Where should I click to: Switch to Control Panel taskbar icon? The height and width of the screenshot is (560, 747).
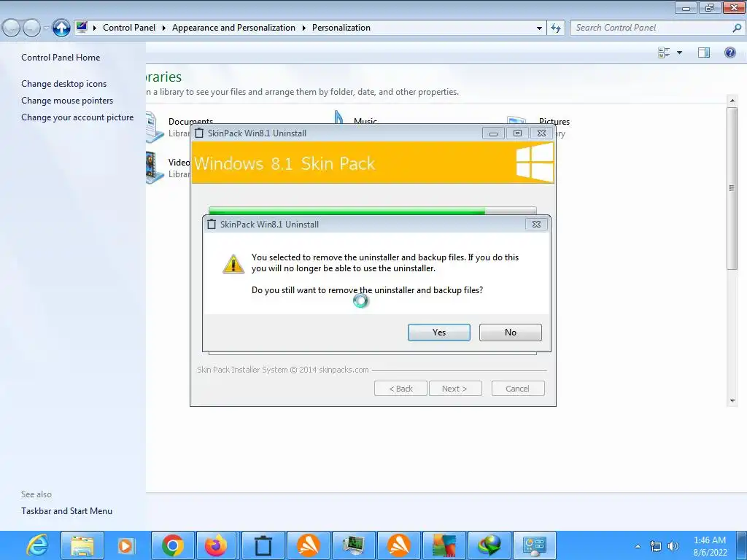pos(535,545)
